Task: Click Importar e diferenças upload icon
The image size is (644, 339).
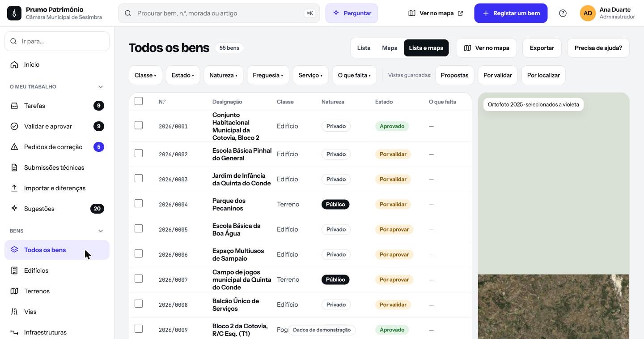Action: click(x=14, y=188)
